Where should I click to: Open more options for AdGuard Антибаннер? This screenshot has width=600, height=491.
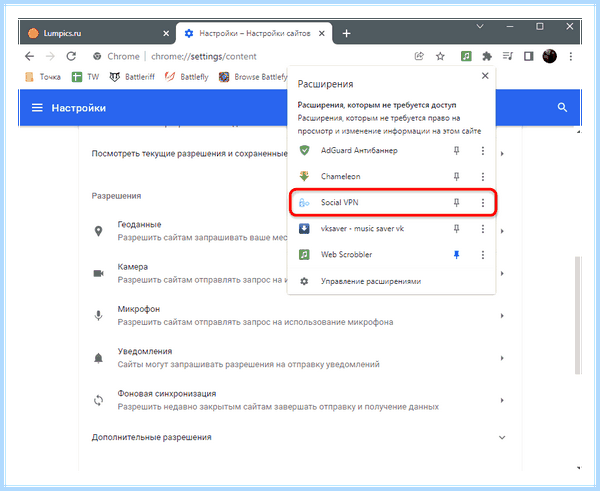click(x=483, y=150)
